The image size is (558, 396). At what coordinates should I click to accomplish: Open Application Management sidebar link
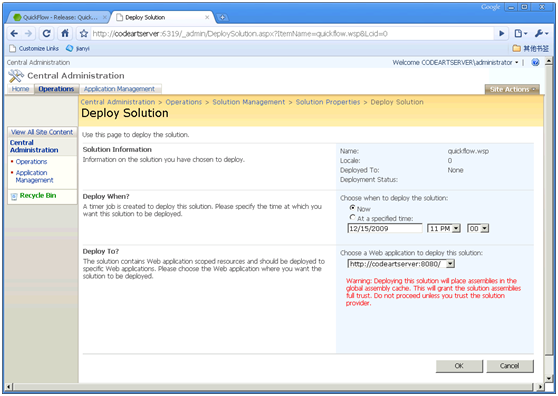point(34,176)
